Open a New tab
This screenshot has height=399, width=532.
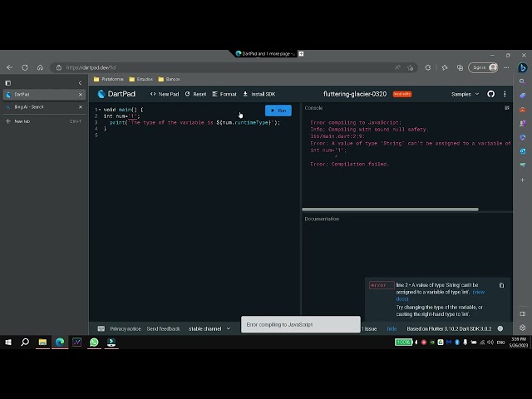(x=43, y=121)
